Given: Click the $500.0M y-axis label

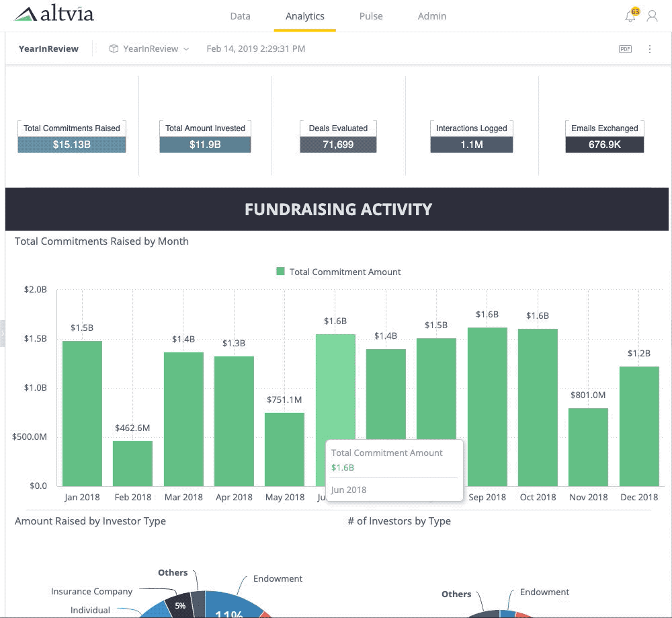Looking at the screenshot, I should tap(30, 436).
